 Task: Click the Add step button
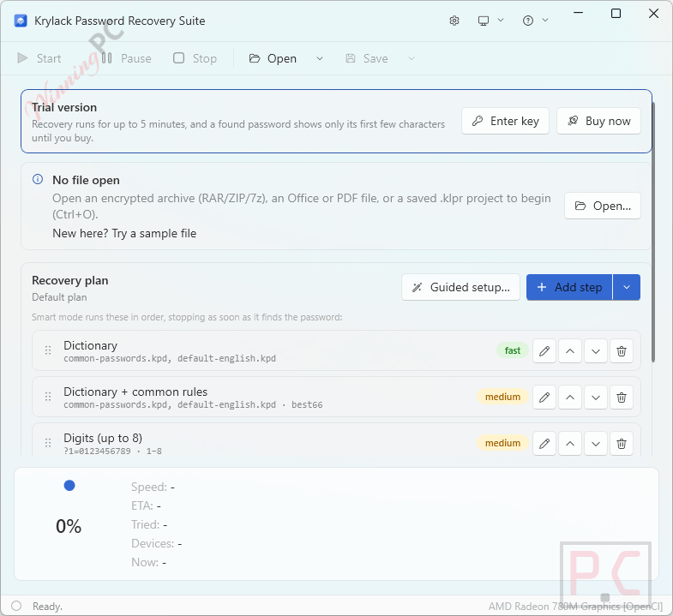click(x=569, y=287)
